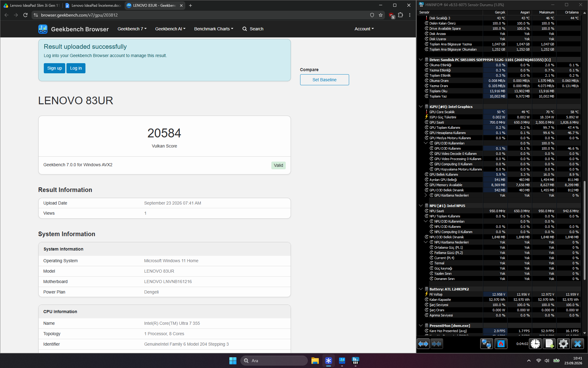Click the HWiNFO scrollbar down arrow

coord(585,333)
